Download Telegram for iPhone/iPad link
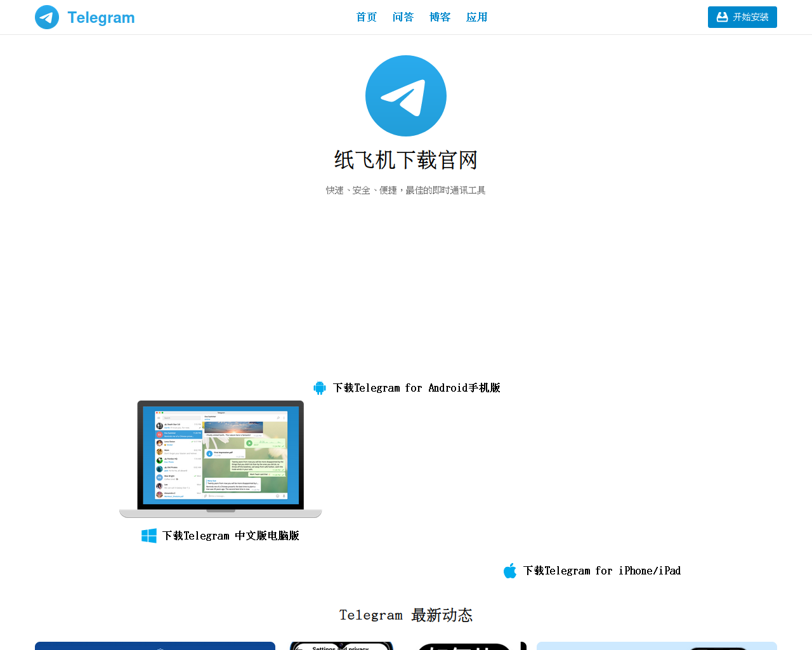Image resolution: width=812 pixels, height=650 pixels. click(602, 571)
